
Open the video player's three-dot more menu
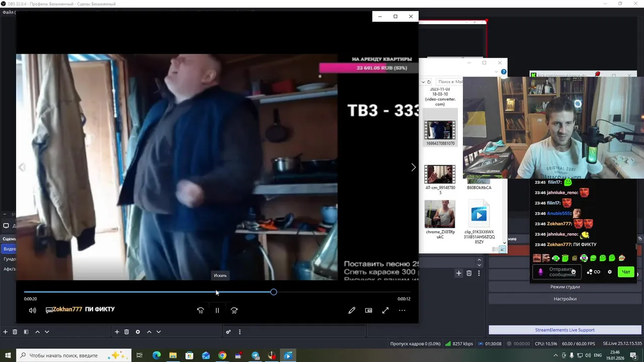tap(402, 310)
